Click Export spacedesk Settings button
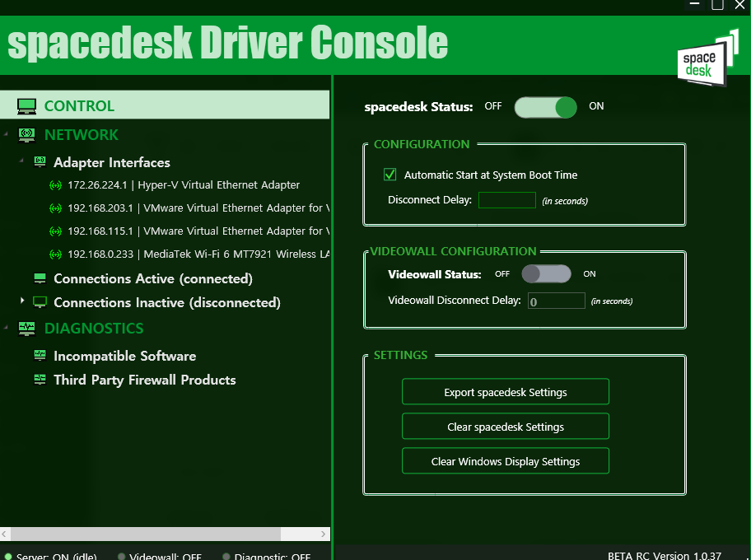This screenshot has height=560, width=751. [x=506, y=392]
